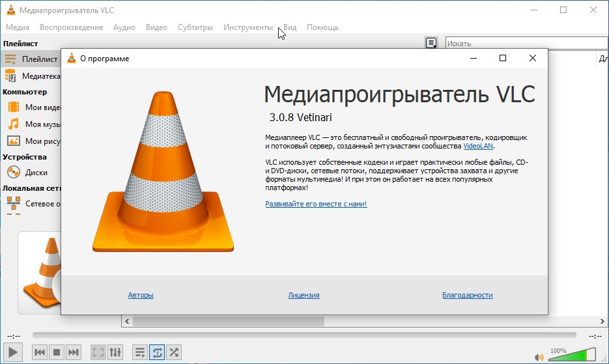Stop playback
609x364 pixels.
[x=57, y=352]
